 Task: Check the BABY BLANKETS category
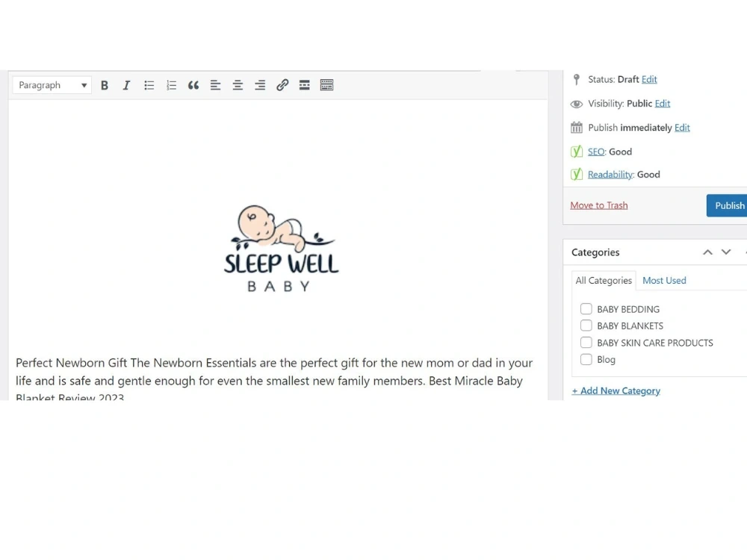pos(586,326)
